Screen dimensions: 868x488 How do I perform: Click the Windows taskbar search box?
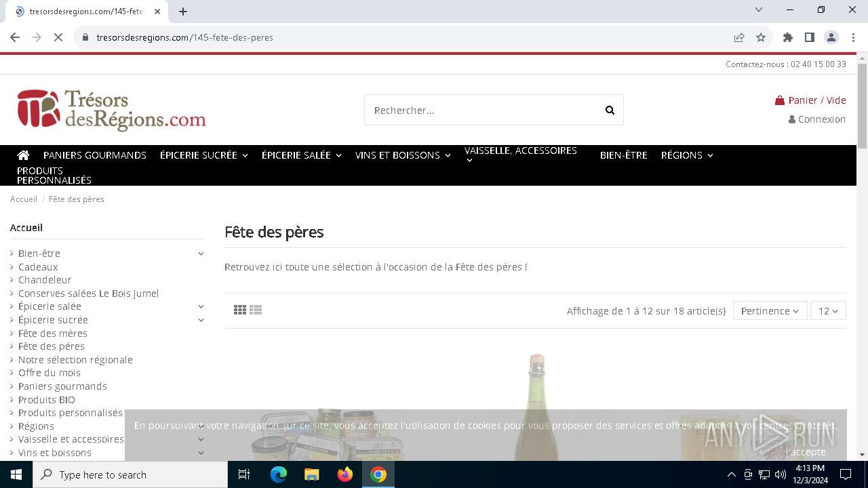[x=130, y=474]
